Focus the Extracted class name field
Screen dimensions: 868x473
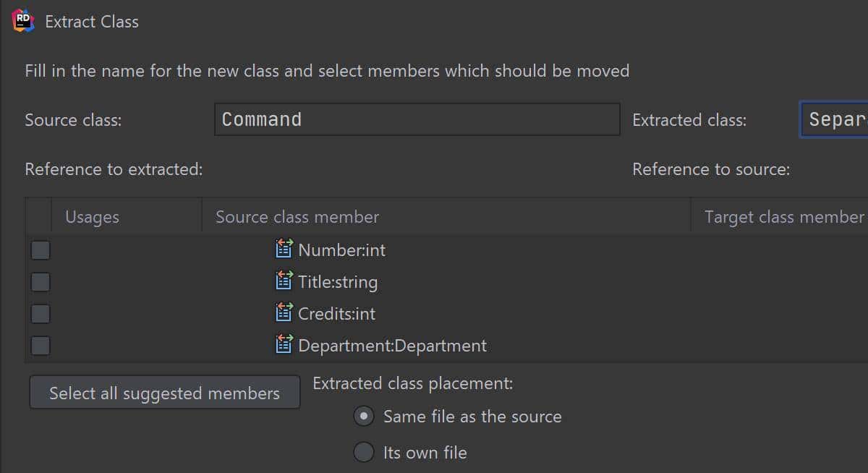pos(835,119)
